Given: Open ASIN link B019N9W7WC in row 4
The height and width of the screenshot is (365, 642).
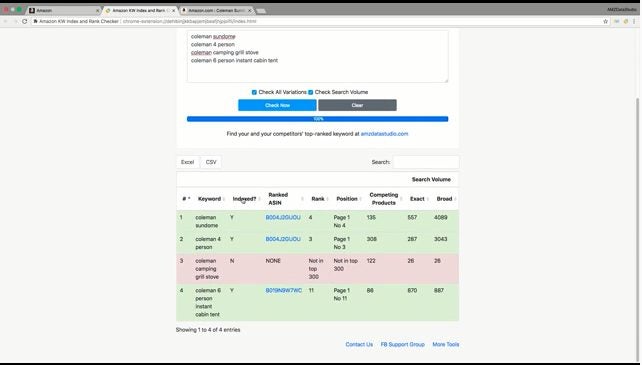Looking at the screenshot, I should [283, 290].
